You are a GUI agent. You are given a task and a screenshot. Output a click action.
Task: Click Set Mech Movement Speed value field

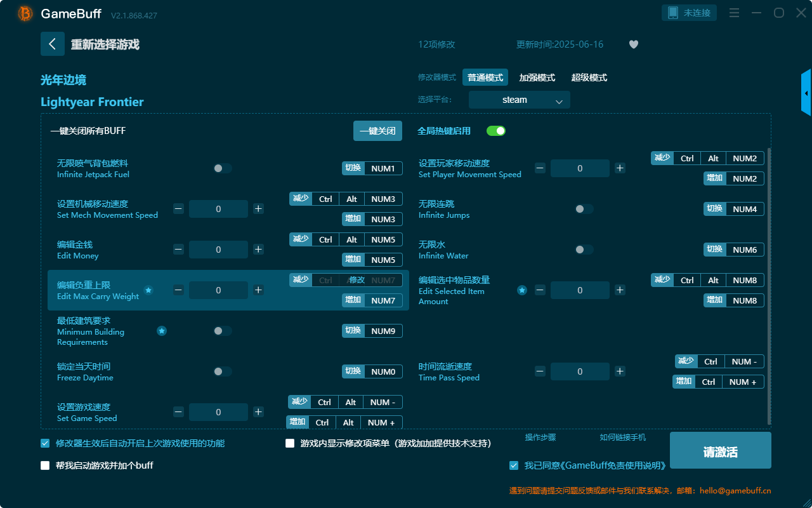coord(218,209)
